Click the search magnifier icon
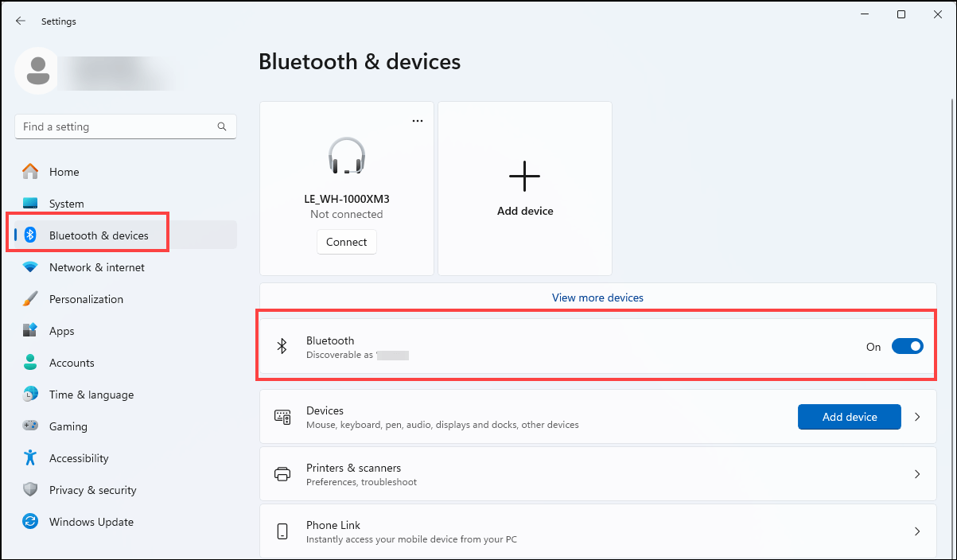This screenshot has height=560, width=957. 222,126
